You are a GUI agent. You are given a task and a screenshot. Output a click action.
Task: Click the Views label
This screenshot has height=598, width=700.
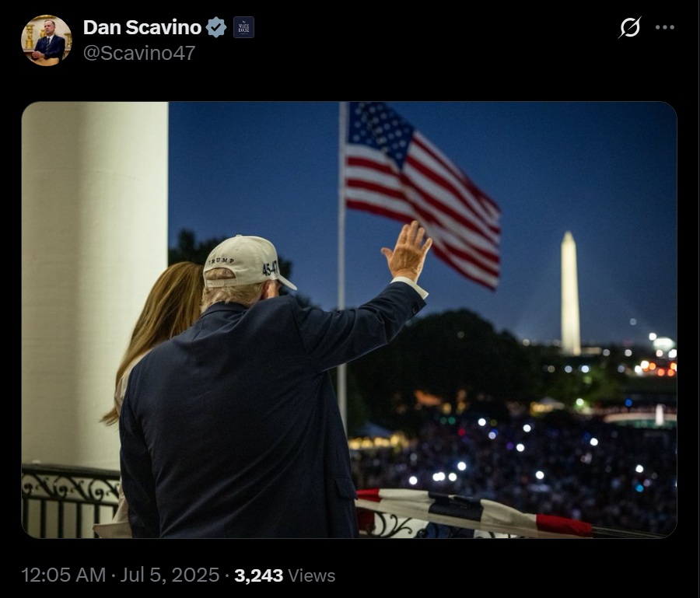[312, 575]
